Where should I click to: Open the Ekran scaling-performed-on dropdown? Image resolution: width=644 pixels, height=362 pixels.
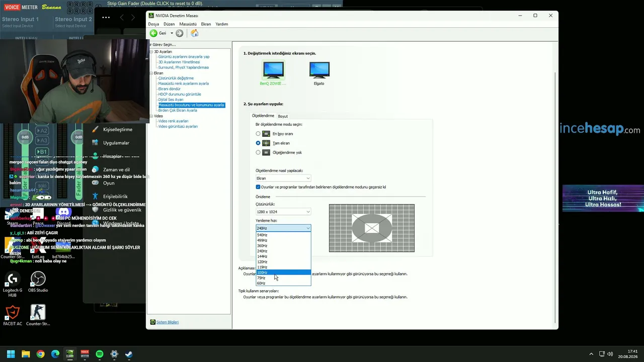pyautogui.click(x=283, y=178)
